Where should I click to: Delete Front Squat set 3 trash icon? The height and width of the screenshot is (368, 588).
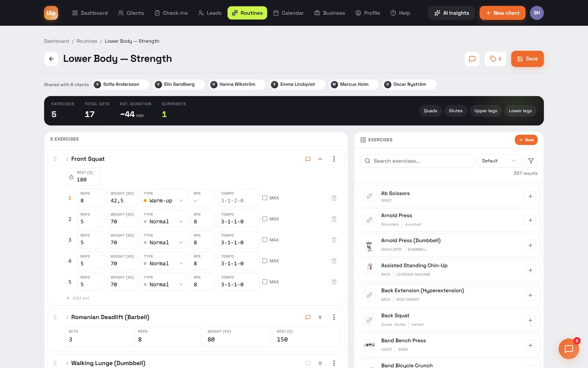334,240
